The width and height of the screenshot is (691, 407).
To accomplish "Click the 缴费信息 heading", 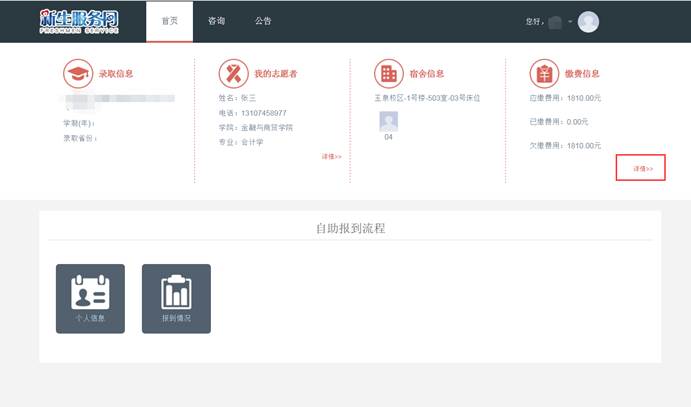I will [582, 74].
